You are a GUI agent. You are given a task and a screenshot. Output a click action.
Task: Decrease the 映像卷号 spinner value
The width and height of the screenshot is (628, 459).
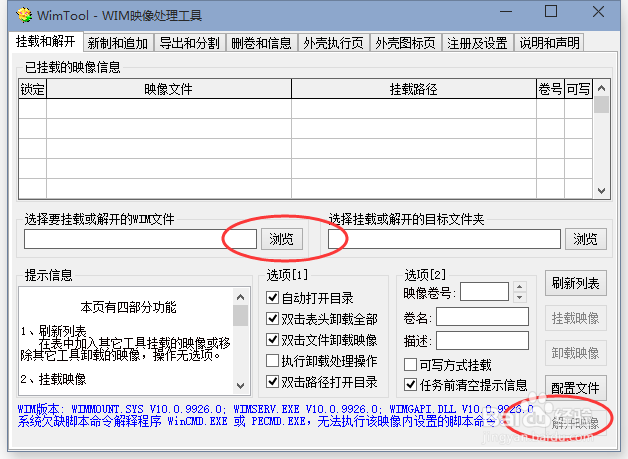pos(519,297)
